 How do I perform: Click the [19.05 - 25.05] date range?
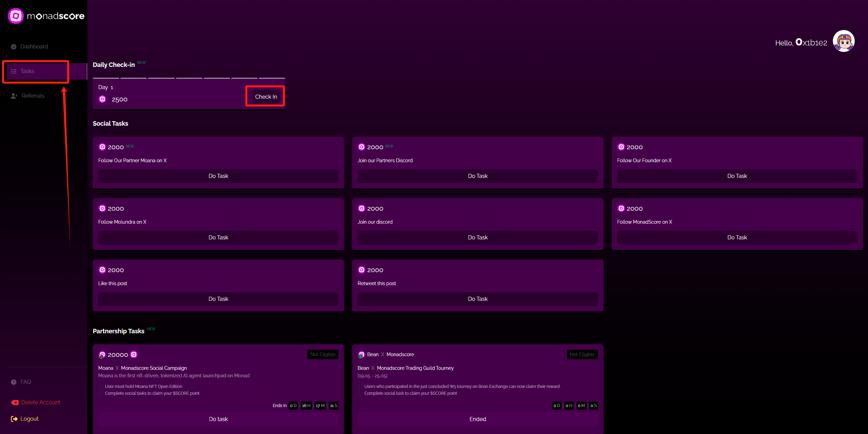(372, 376)
